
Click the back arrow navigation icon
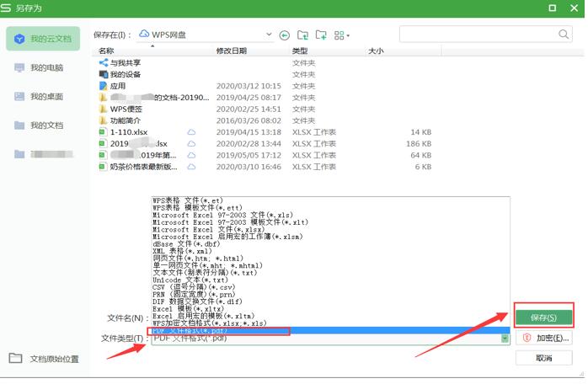coord(285,35)
